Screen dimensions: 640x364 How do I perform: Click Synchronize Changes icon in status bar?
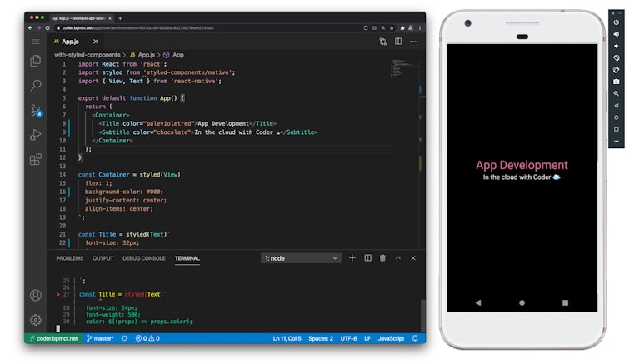click(x=124, y=338)
